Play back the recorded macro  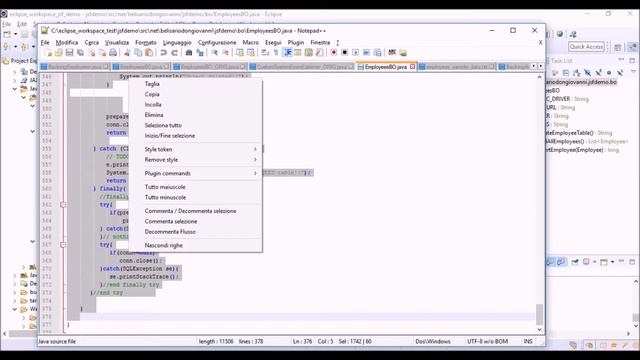click(356, 53)
